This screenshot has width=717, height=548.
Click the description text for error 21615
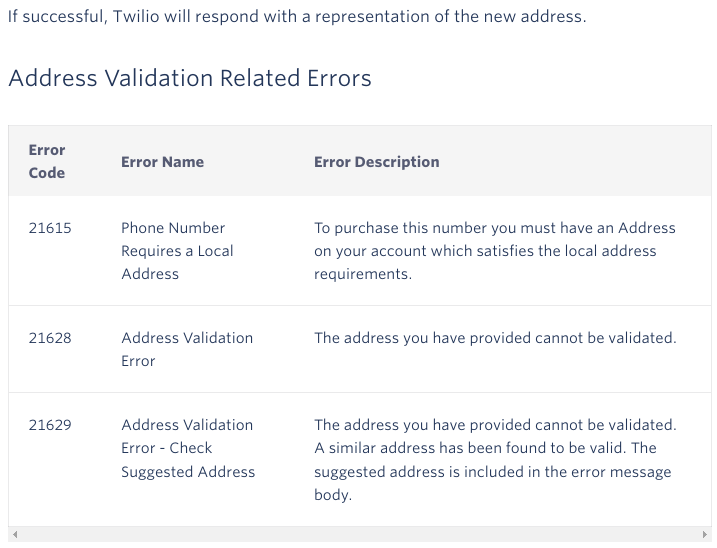pyautogui.click(x=494, y=250)
